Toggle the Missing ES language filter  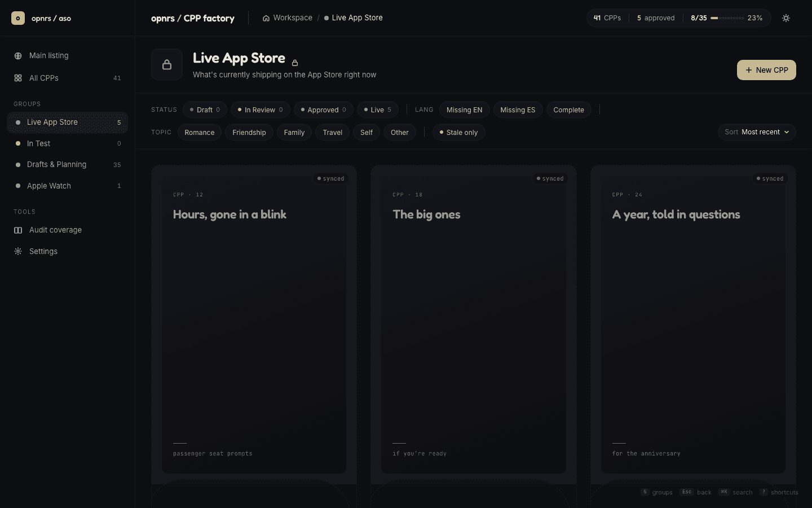point(518,110)
